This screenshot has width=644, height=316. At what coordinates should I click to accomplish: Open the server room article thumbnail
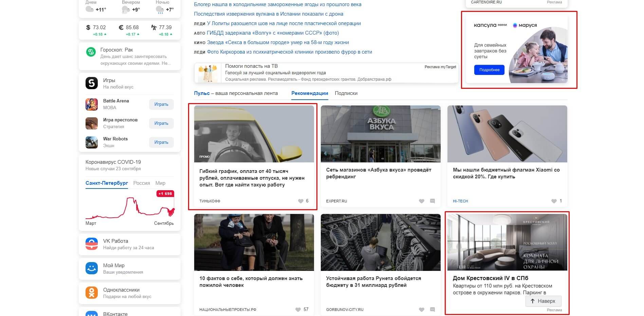[381, 242]
